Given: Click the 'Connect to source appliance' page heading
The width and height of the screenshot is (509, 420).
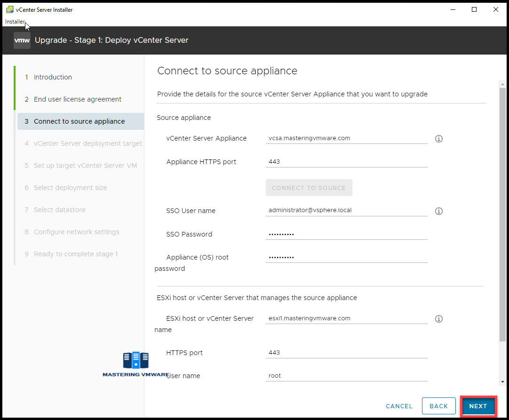Looking at the screenshot, I should pos(227,71).
